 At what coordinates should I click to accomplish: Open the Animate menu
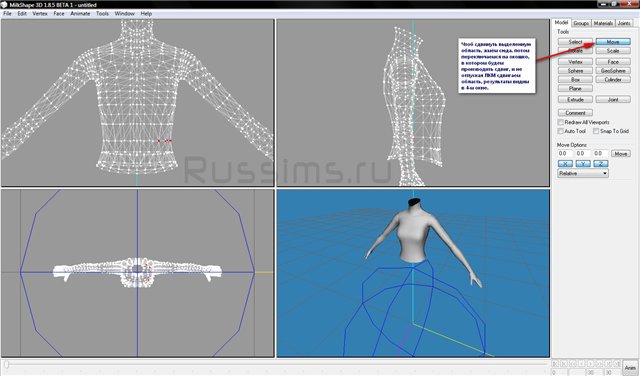tap(80, 13)
